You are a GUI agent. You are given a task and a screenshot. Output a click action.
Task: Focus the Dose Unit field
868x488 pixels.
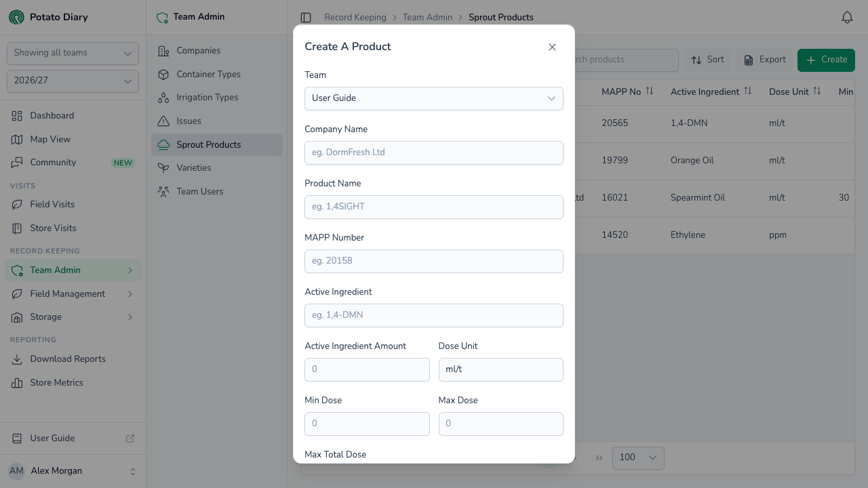click(x=501, y=369)
